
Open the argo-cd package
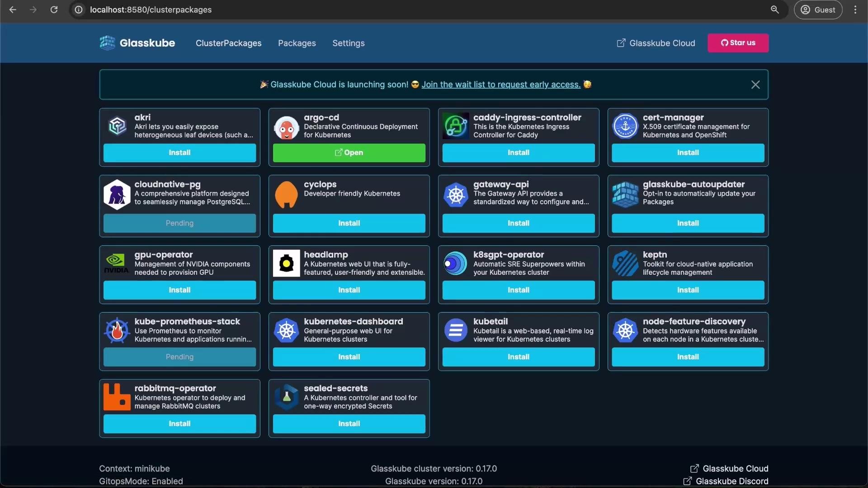tap(349, 153)
